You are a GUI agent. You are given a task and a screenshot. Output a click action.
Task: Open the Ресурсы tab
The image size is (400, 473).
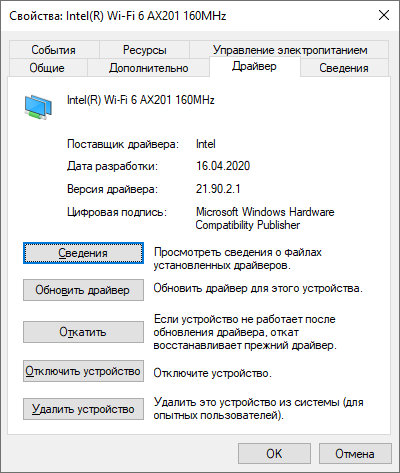click(x=144, y=50)
